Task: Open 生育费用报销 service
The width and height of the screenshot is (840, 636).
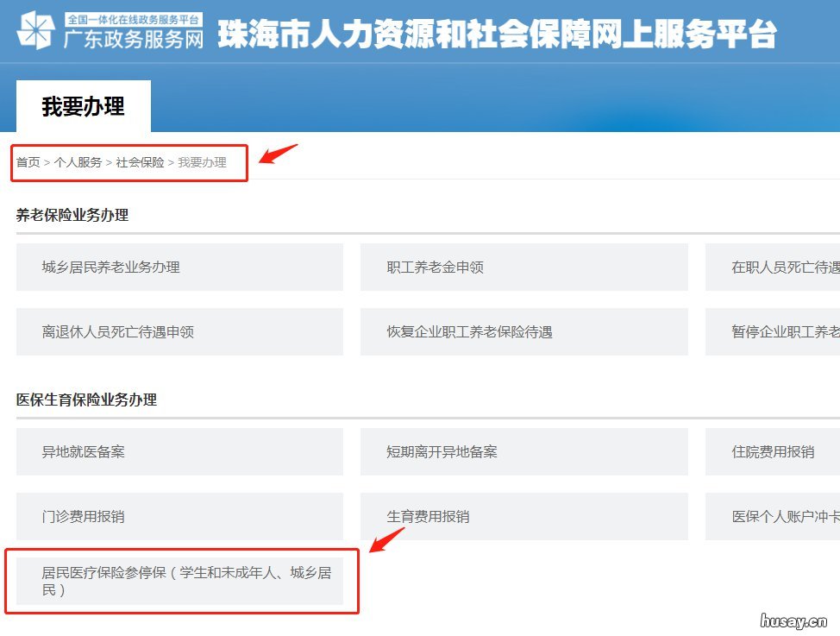Action: click(x=523, y=516)
